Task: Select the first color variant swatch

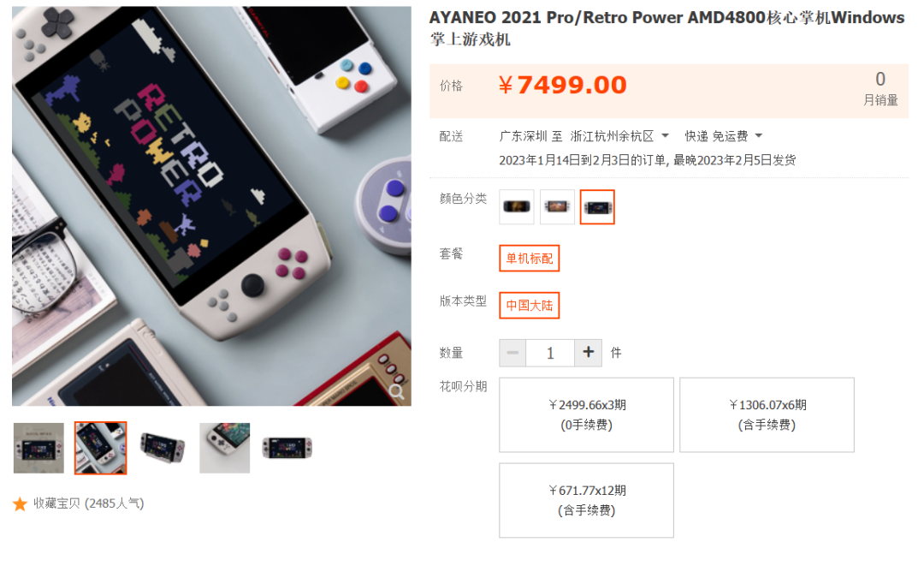Action: (516, 207)
